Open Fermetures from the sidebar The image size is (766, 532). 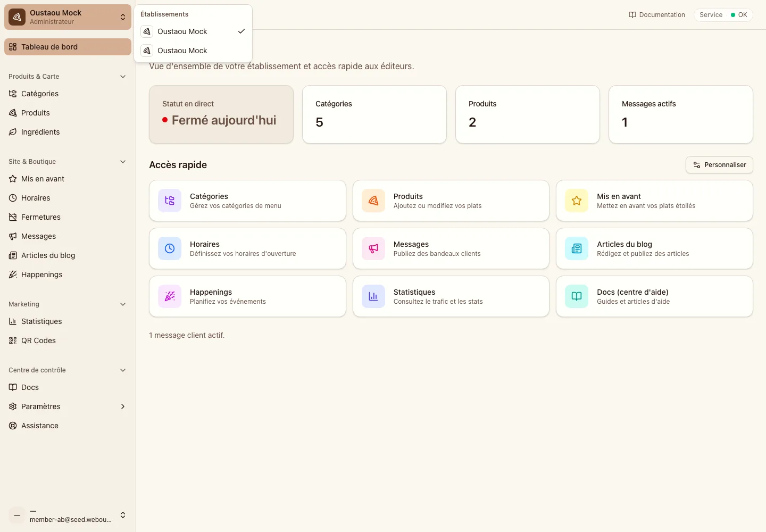pyautogui.click(x=68, y=217)
